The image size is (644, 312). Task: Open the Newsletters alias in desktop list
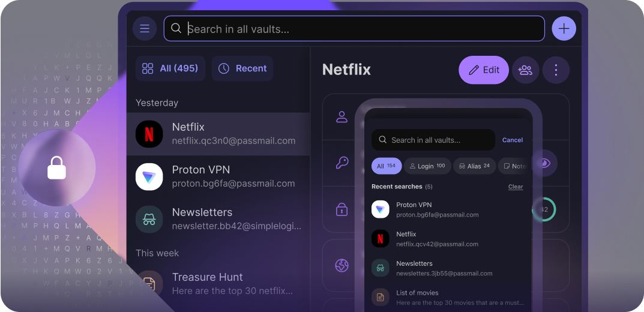coord(218,219)
